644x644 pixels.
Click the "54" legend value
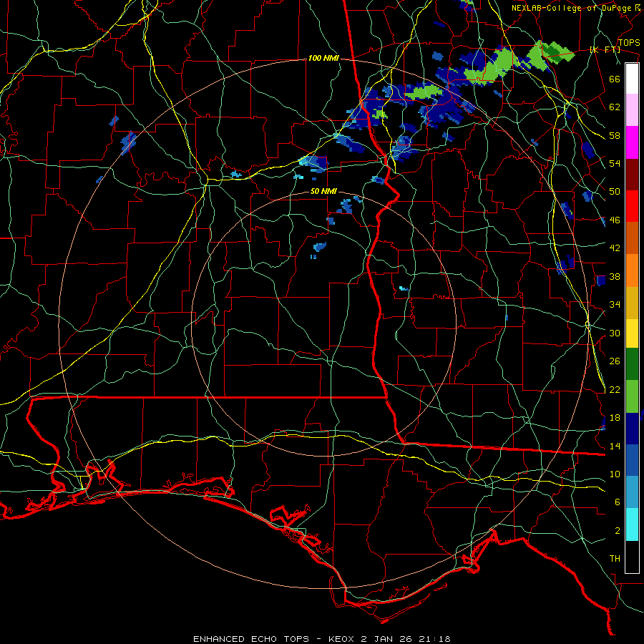click(x=615, y=164)
